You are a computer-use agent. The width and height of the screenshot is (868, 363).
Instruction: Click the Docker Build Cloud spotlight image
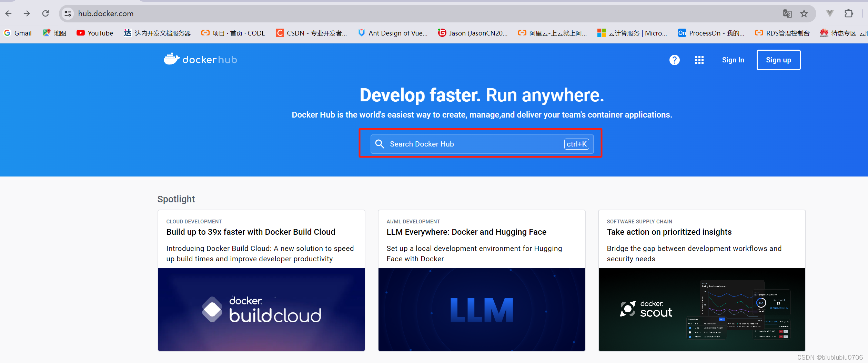coord(261,310)
